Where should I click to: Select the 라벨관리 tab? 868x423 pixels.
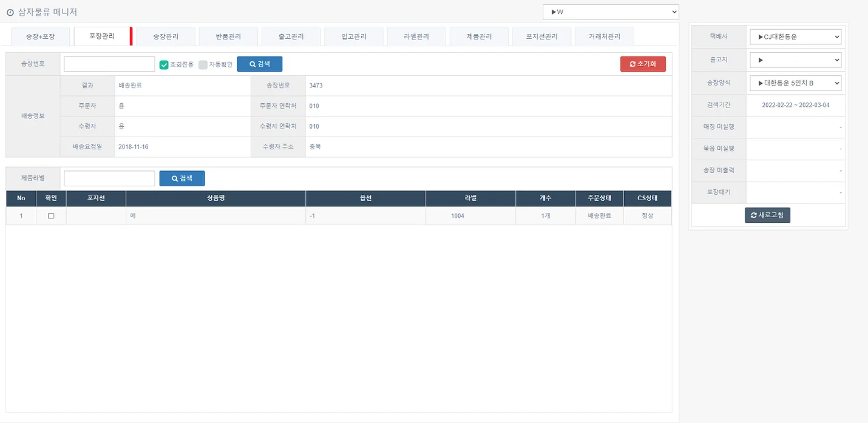coord(416,36)
